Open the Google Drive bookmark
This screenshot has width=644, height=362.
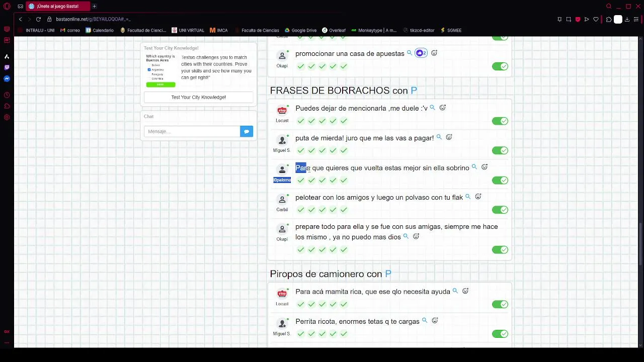[x=300, y=30]
